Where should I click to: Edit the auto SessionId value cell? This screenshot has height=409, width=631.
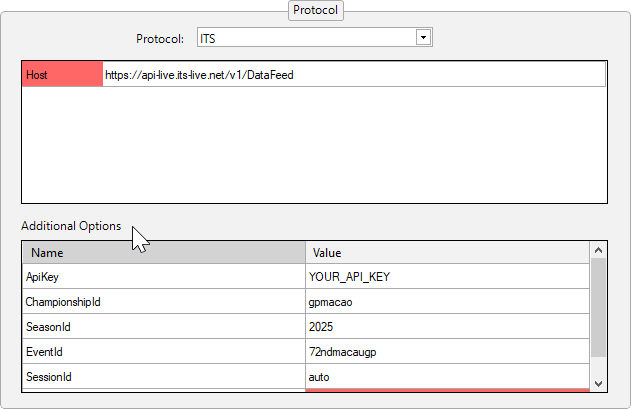447,377
